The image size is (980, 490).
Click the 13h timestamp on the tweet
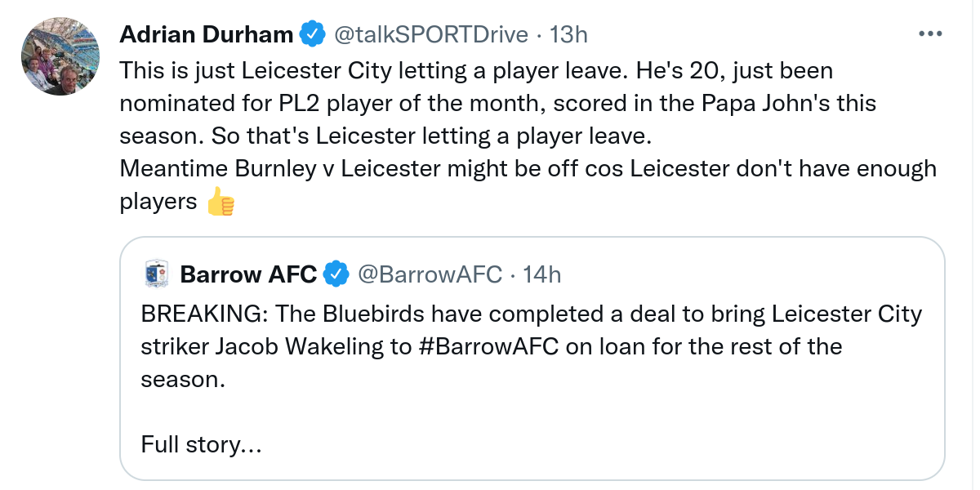pyautogui.click(x=568, y=34)
